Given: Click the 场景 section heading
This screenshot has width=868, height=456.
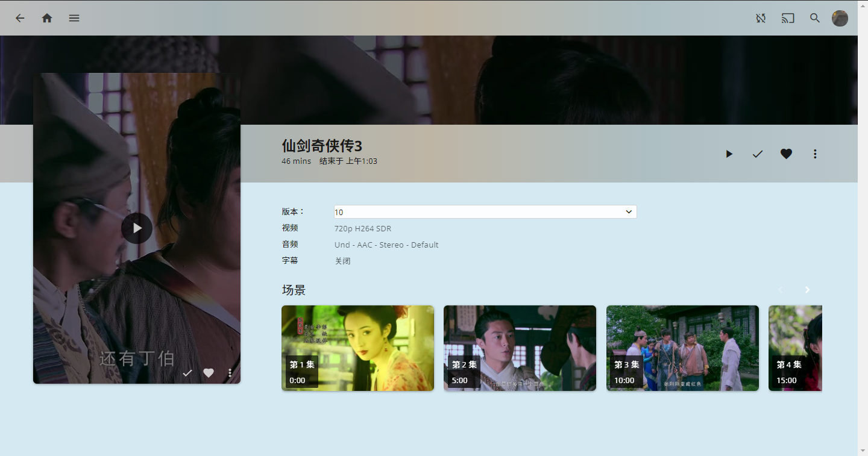Looking at the screenshot, I should pos(294,290).
